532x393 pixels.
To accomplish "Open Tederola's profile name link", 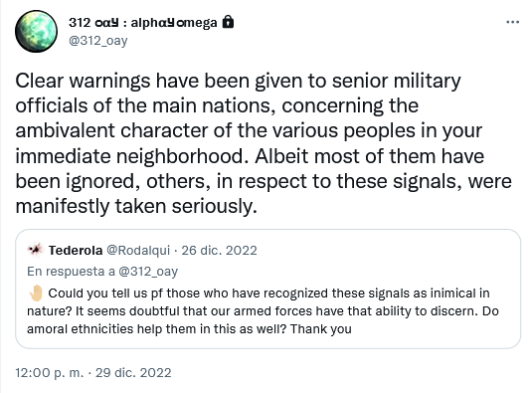I will click(x=76, y=250).
